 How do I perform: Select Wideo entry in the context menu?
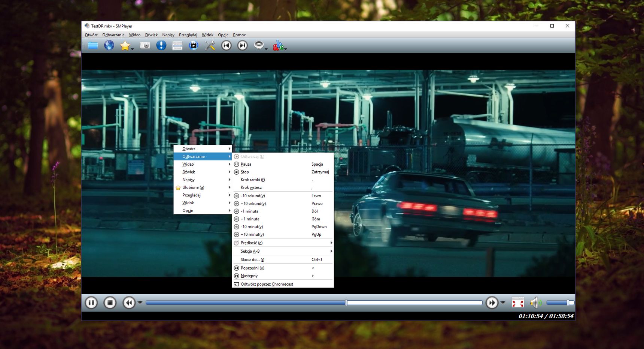pyautogui.click(x=203, y=164)
